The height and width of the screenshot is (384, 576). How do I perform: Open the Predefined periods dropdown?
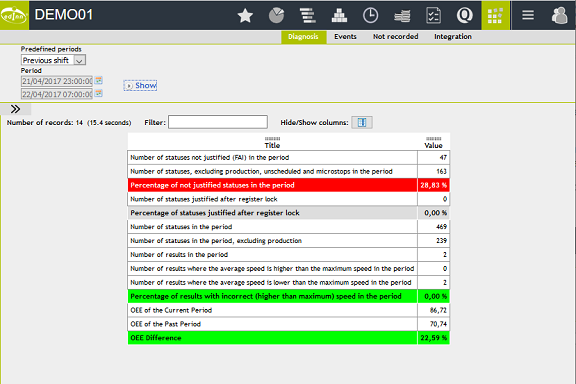53,60
